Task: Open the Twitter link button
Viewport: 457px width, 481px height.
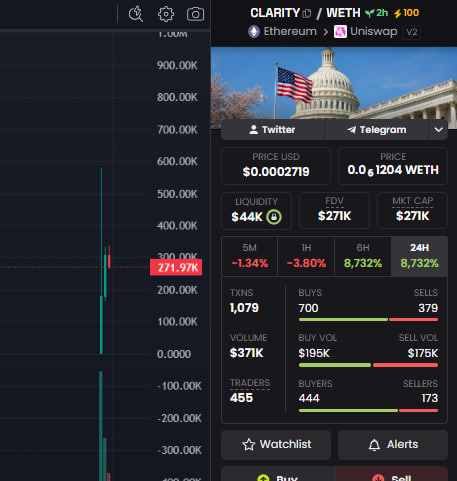Action: coord(273,130)
